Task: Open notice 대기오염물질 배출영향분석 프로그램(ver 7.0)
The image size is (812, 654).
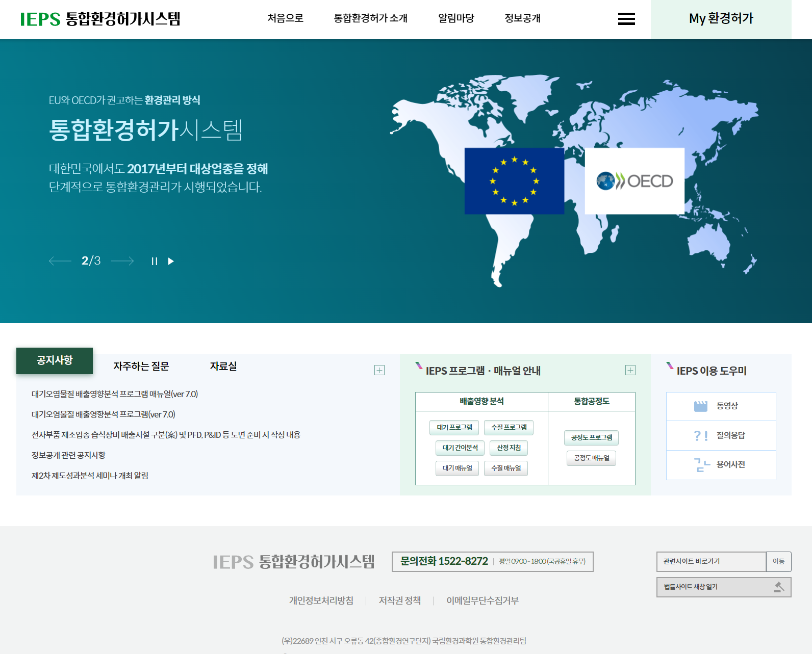Action: (104, 414)
